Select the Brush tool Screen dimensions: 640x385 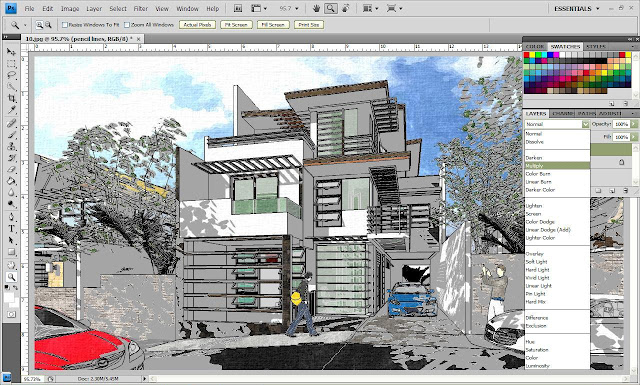[x=11, y=135]
